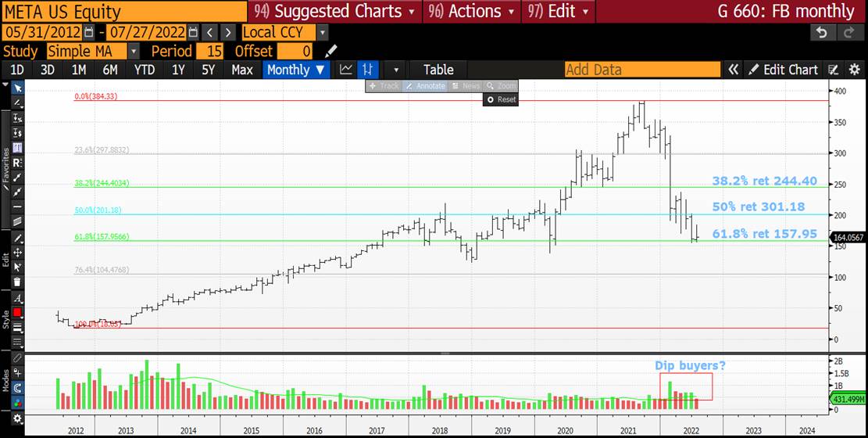Open Study Simple MA dropdown

click(x=134, y=52)
